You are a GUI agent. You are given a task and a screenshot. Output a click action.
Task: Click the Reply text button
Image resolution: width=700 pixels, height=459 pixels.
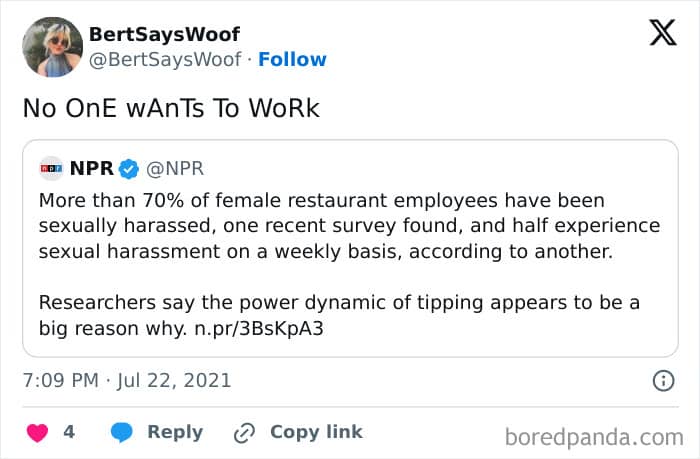175,432
